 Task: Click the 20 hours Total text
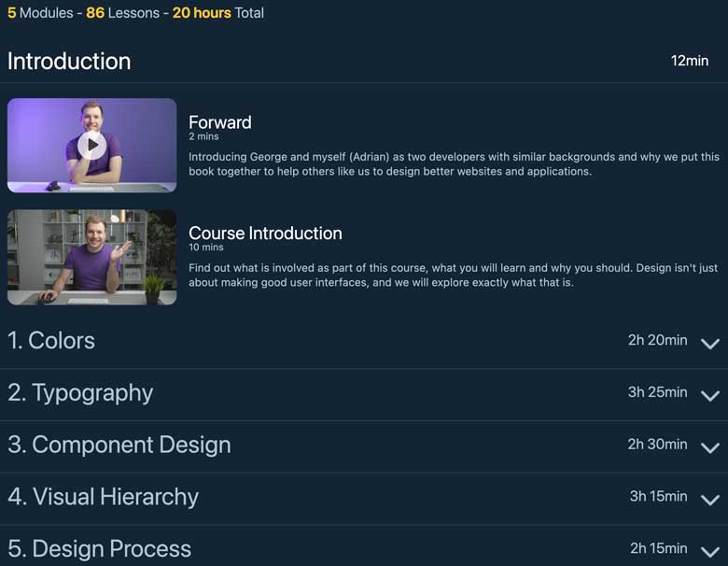218,12
